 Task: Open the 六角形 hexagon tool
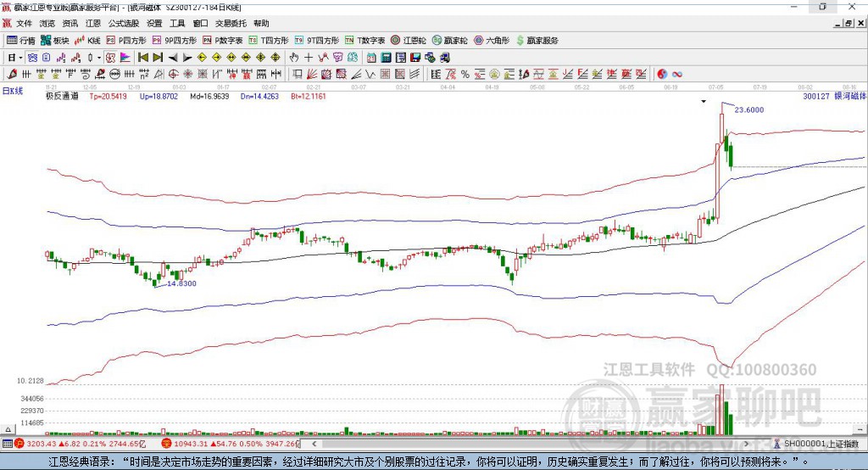[x=492, y=41]
